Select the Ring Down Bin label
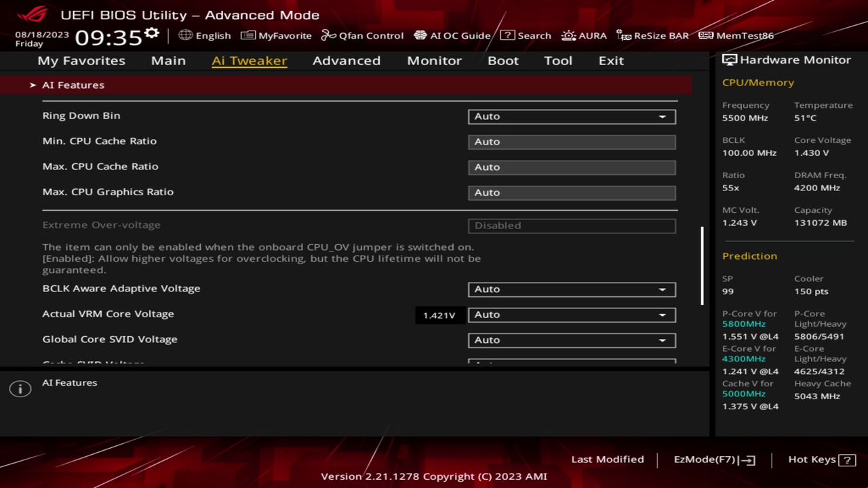Image resolution: width=868 pixels, height=488 pixels. point(81,115)
